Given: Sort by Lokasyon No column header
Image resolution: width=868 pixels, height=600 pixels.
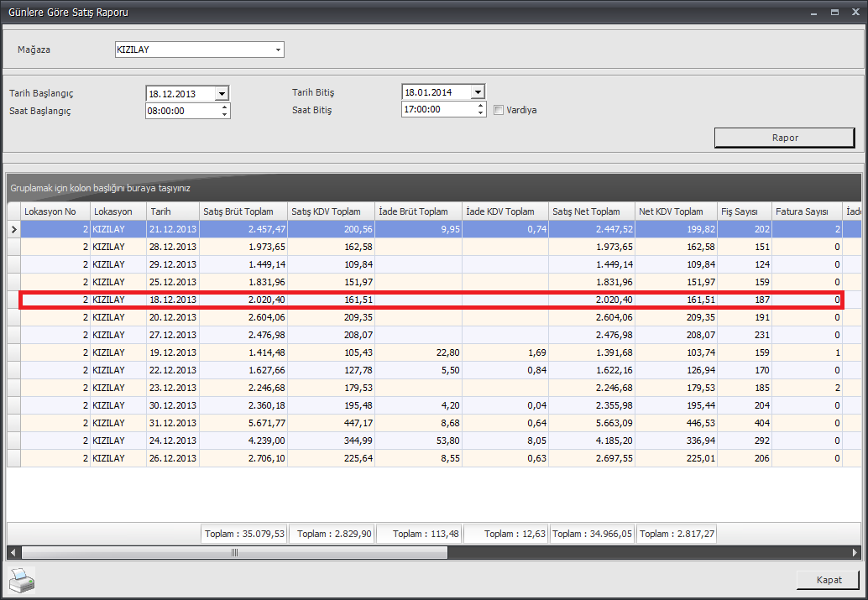Looking at the screenshot, I should tap(55, 211).
